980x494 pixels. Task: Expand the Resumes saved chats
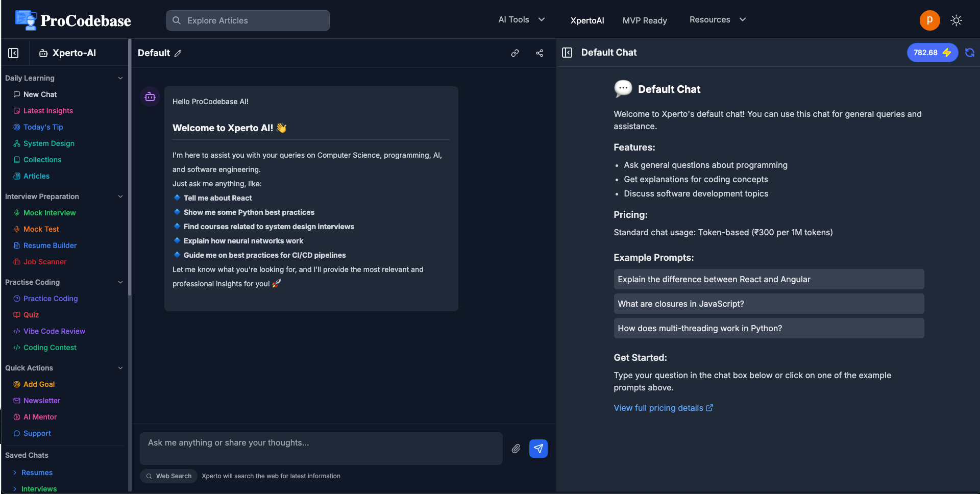[33, 473]
